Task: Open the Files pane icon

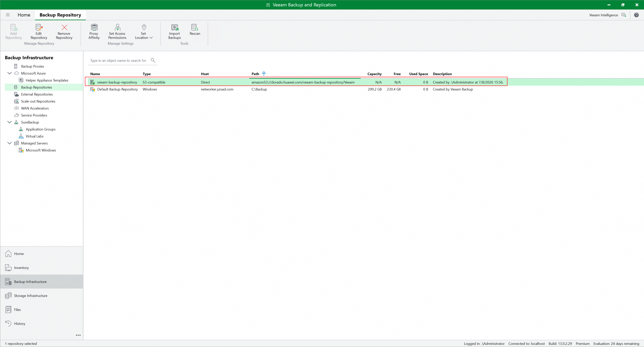Action: click(x=8, y=310)
